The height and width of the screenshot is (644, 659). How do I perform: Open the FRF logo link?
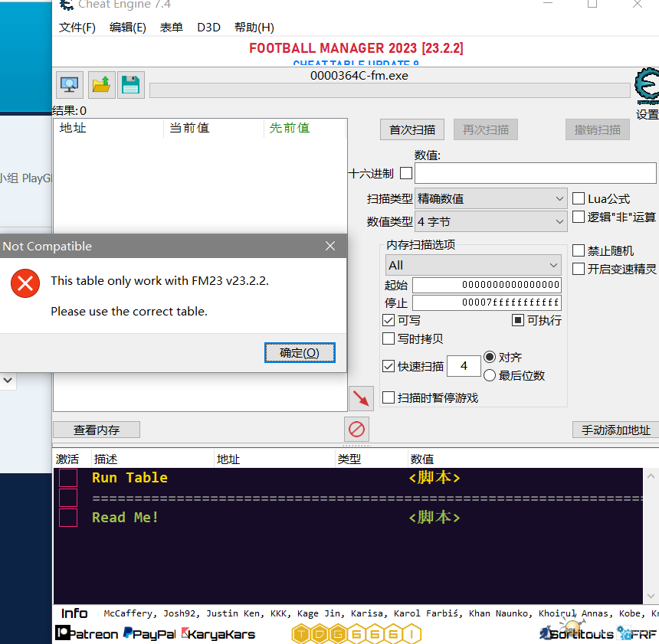pos(637,633)
